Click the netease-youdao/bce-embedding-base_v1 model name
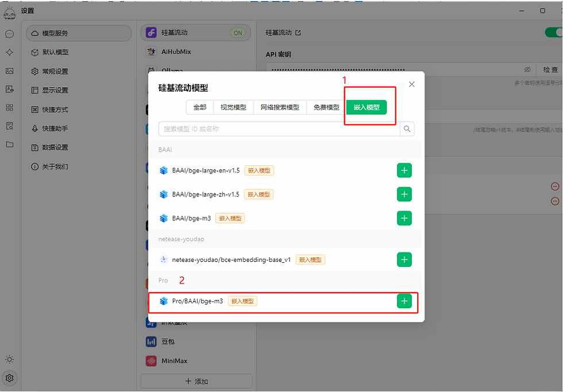 (231, 259)
